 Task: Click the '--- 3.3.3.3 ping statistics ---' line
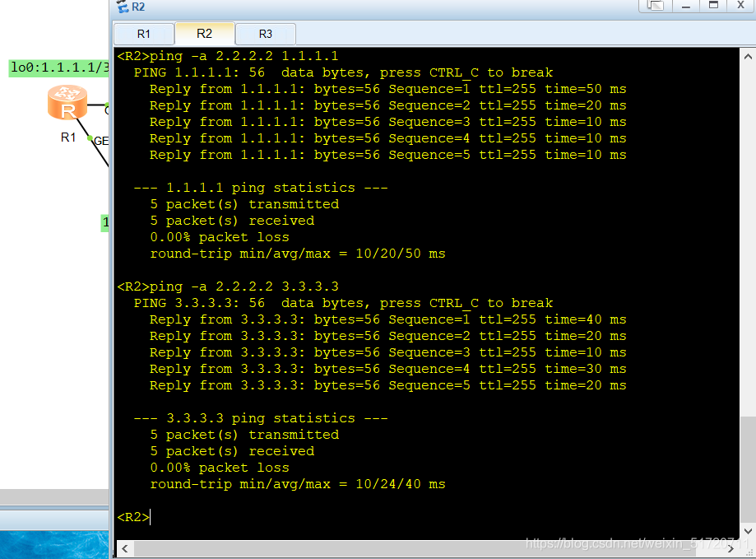[260, 418]
